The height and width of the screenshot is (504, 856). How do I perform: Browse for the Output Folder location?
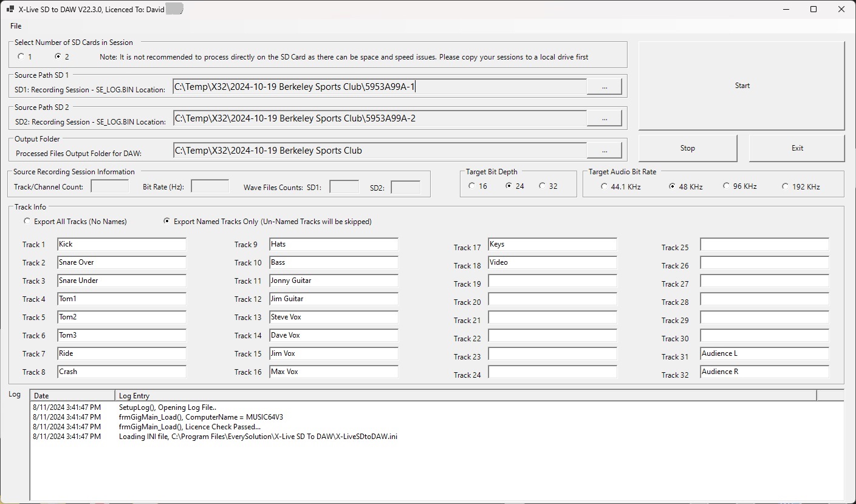tap(604, 150)
